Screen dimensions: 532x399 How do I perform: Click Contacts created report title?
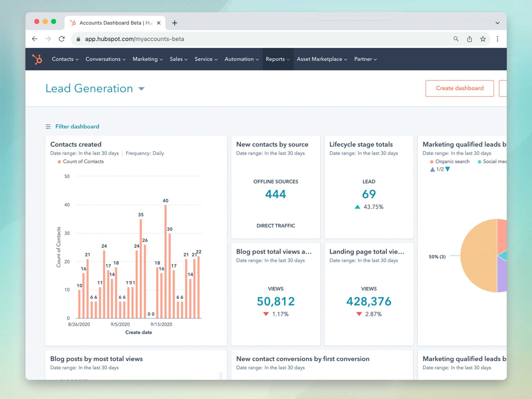pos(76,144)
